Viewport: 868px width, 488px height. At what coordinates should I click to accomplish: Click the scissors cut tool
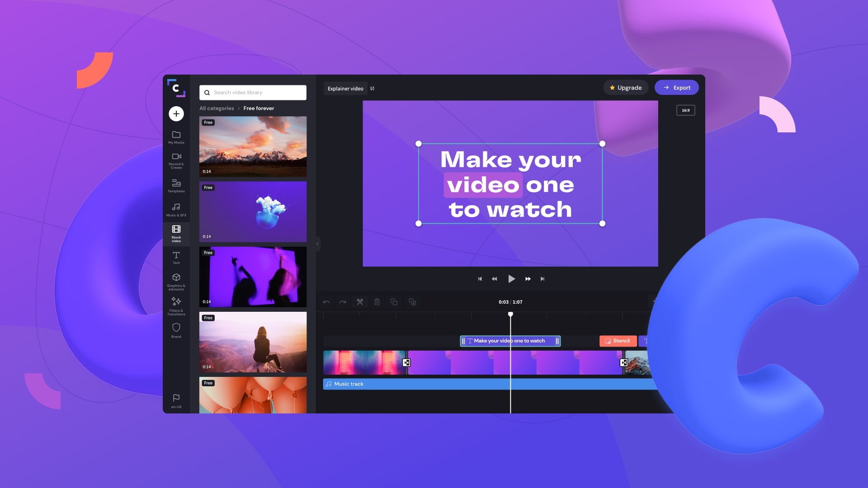[x=360, y=302]
